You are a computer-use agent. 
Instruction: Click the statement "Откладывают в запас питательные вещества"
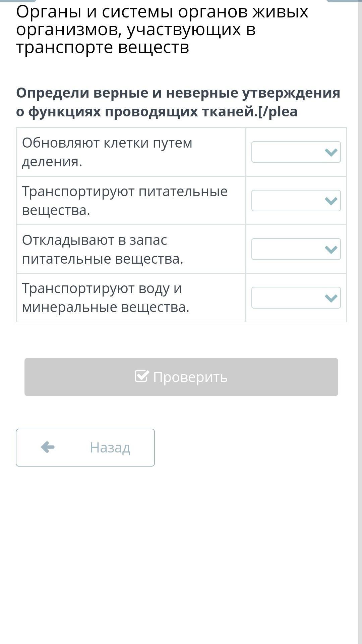click(103, 249)
